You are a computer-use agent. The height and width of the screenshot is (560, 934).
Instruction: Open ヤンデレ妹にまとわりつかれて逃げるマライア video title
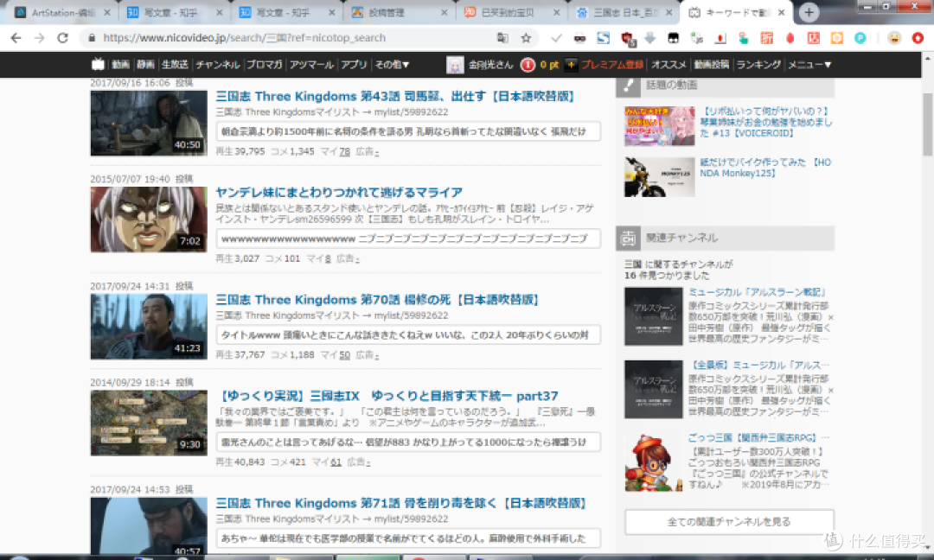point(339,192)
